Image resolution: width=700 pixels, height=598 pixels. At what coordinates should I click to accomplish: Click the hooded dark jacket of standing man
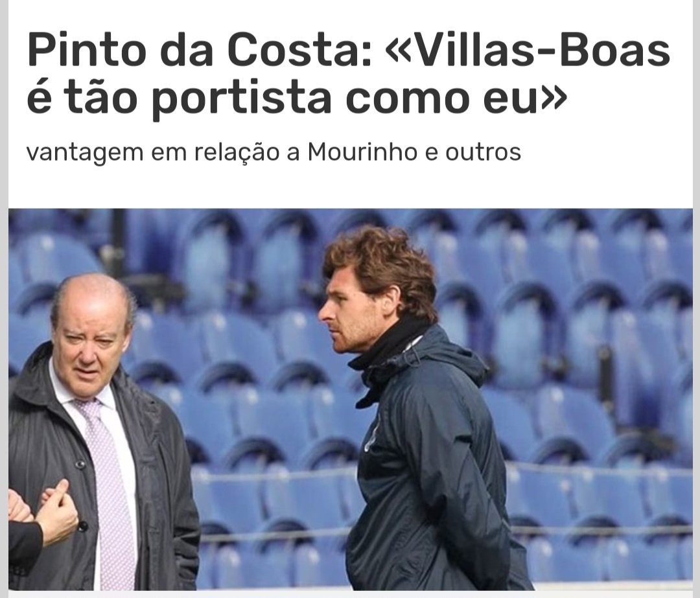[x=433, y=464]
